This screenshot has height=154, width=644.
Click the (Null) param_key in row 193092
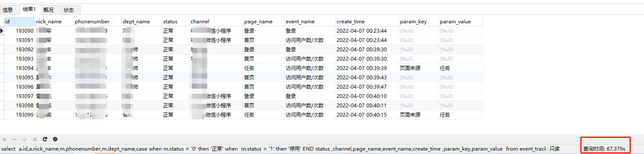tap(419, 50)
